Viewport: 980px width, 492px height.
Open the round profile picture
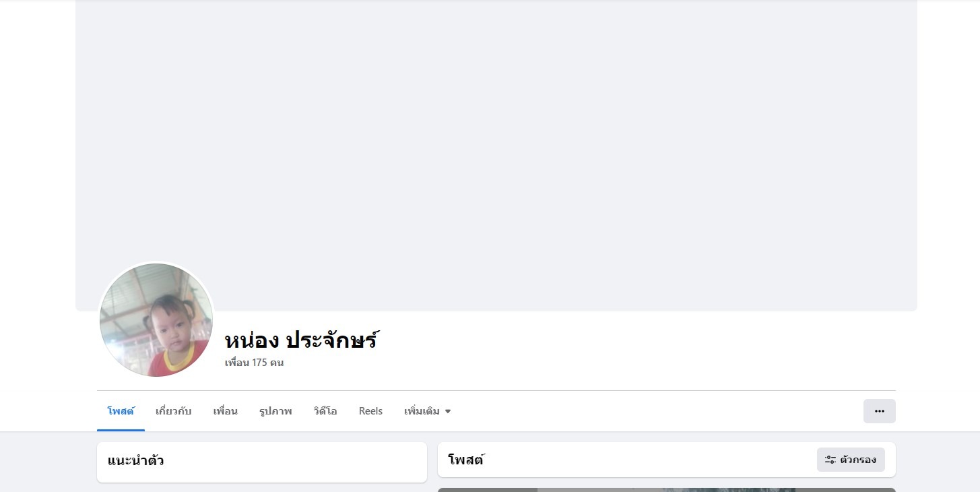point(156,320)
